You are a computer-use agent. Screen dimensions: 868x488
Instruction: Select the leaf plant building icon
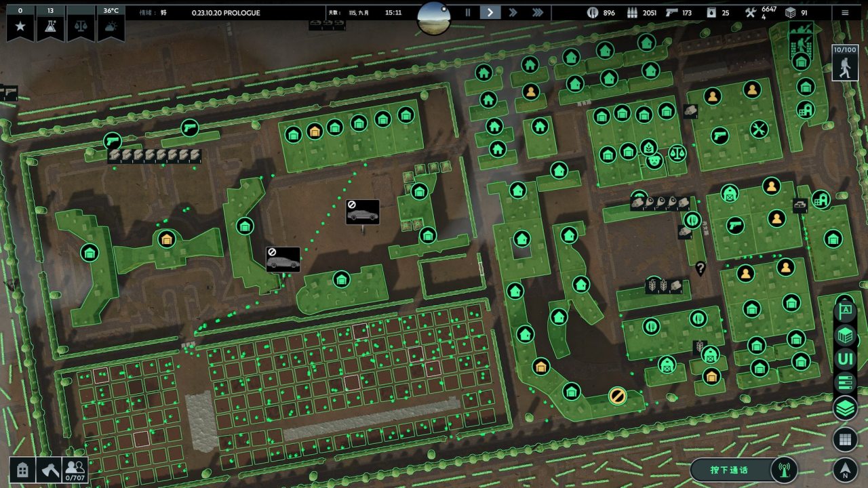(x=649, y=147)
